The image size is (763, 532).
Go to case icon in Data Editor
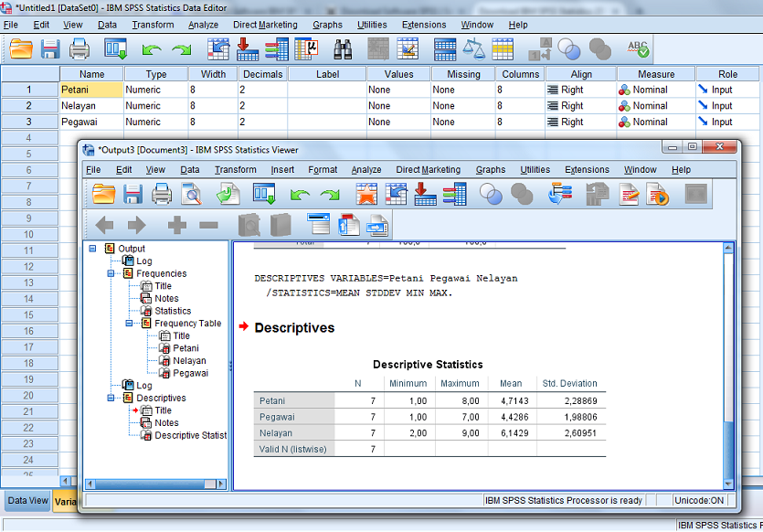218,49
